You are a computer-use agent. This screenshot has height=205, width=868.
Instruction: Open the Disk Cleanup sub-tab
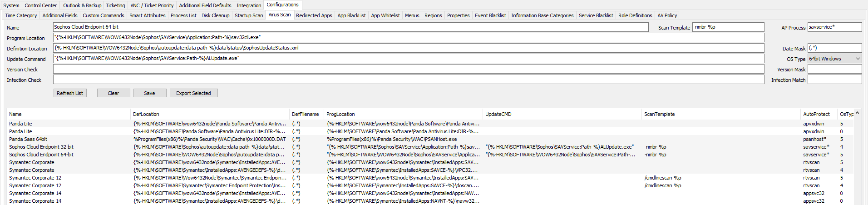(x=216, y=15)
